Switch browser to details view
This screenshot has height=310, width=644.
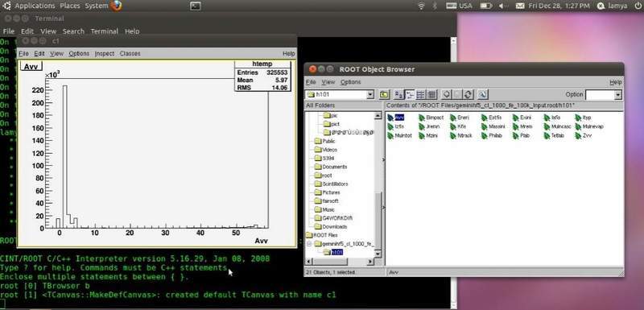pyautogui.click(x=431, y=95)
